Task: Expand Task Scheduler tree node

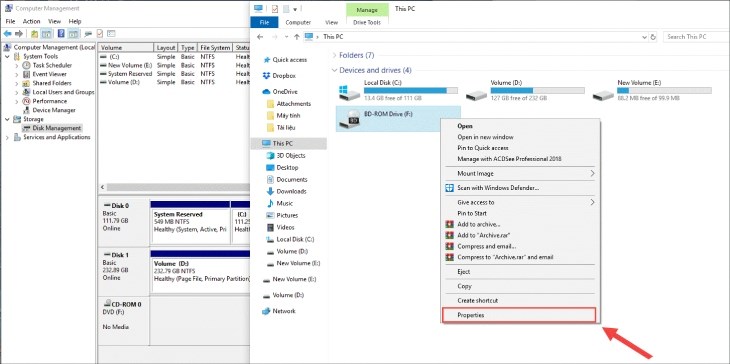Action: (x=17, y=65)
